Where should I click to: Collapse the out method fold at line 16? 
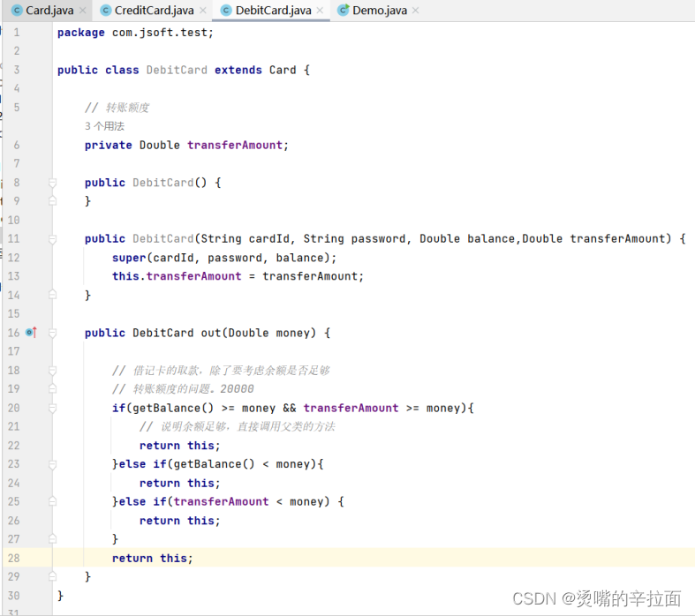[x=52, y=333]
